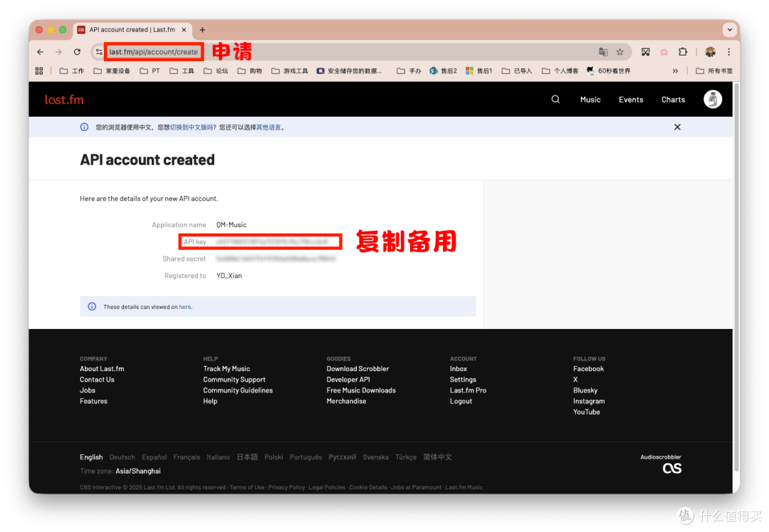The width and height of the screenshot is (769, 532).
Task: Open the Charts page from the navbar
Action: tap(673, 99)
